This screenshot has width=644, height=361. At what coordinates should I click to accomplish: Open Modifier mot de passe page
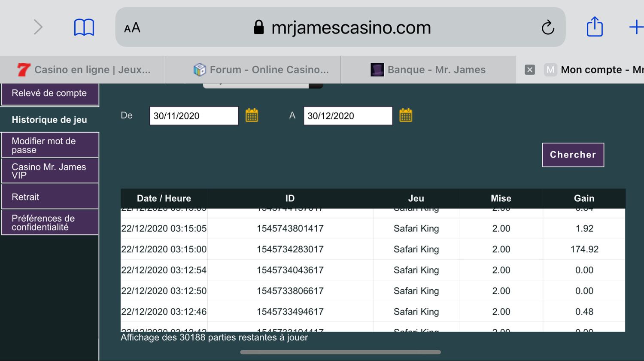click(49, 145)
